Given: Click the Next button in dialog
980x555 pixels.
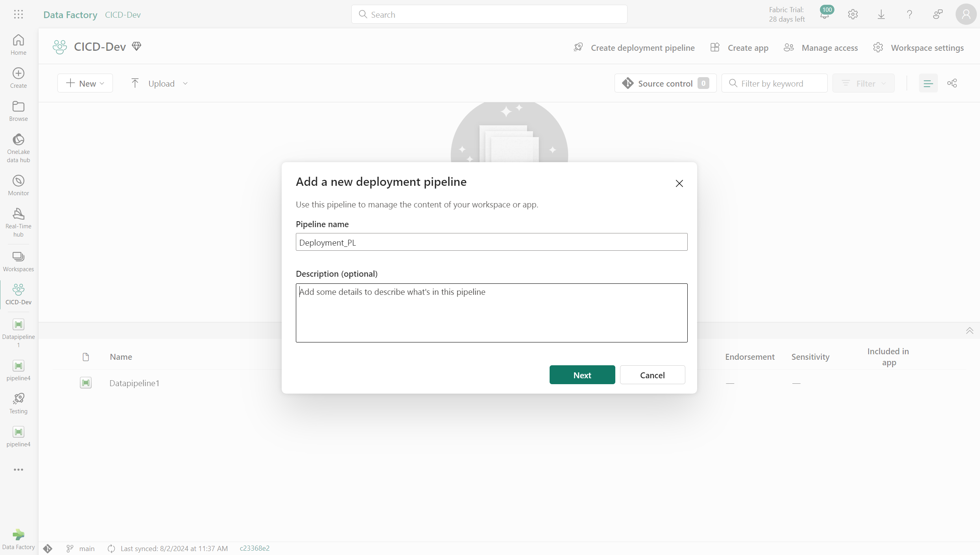Looking at the screenshot, I should pos(582,374).
